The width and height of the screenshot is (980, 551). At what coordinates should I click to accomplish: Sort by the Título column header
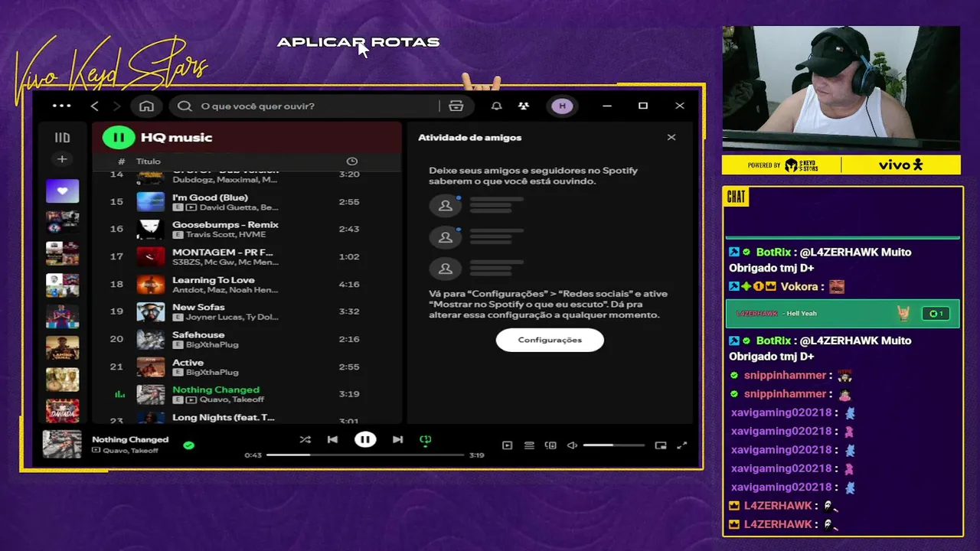tap(149, 161)
